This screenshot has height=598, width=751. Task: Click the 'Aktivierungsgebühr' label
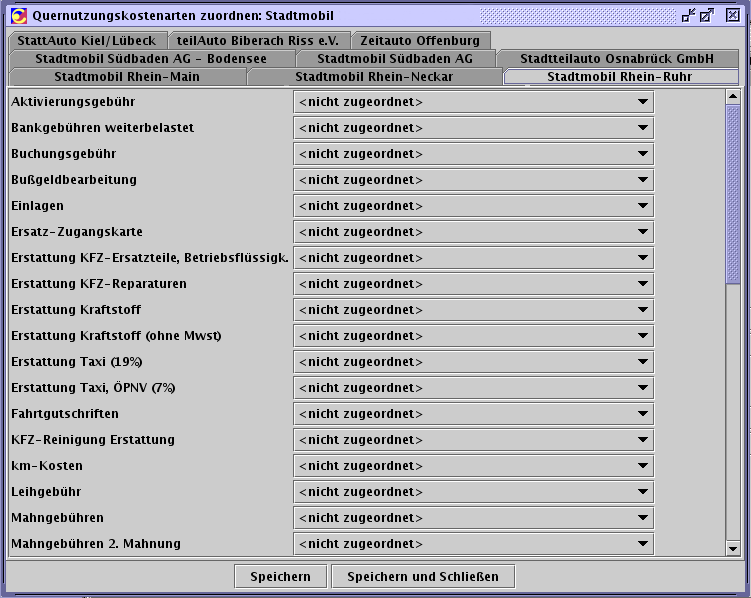coord(73,102)
